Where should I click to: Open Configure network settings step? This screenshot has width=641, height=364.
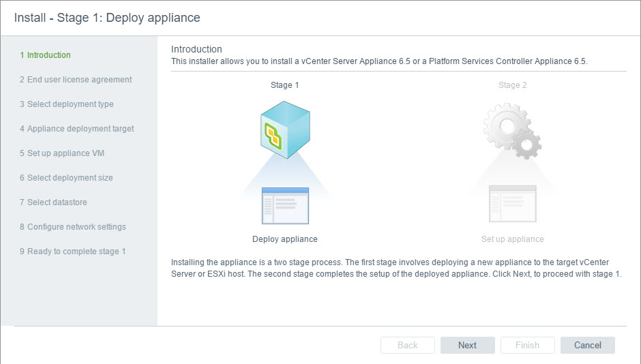[x=72, y=227]
